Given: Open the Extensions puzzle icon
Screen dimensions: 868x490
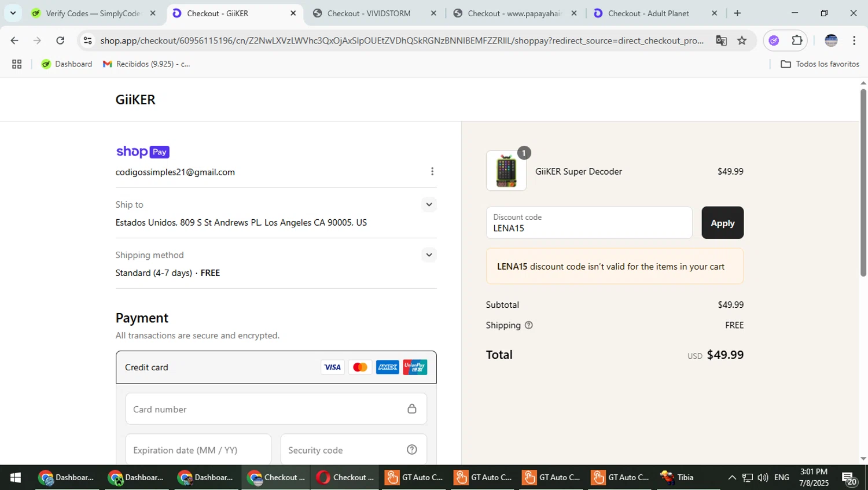Looking at the screenshot, I should click(797, 40).
